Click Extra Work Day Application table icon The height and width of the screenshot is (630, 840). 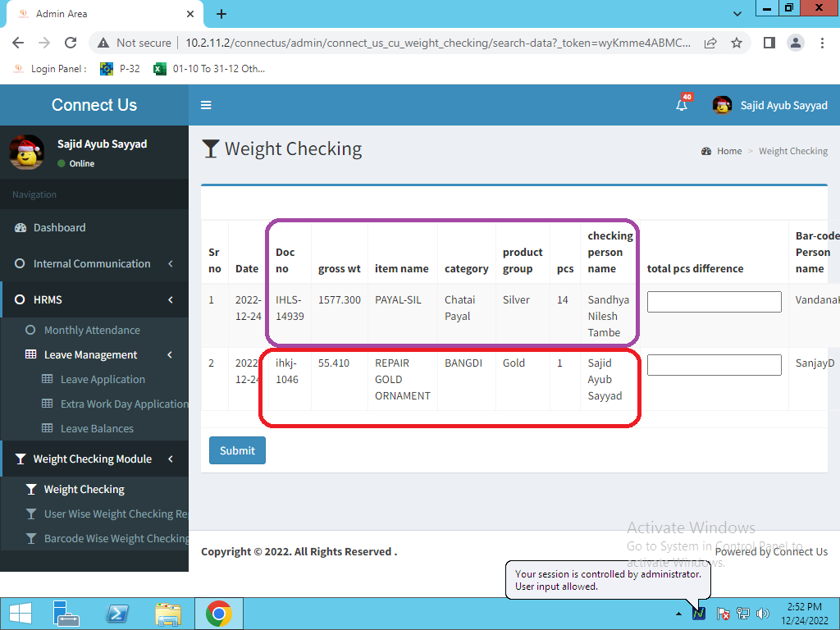[47, 404]
